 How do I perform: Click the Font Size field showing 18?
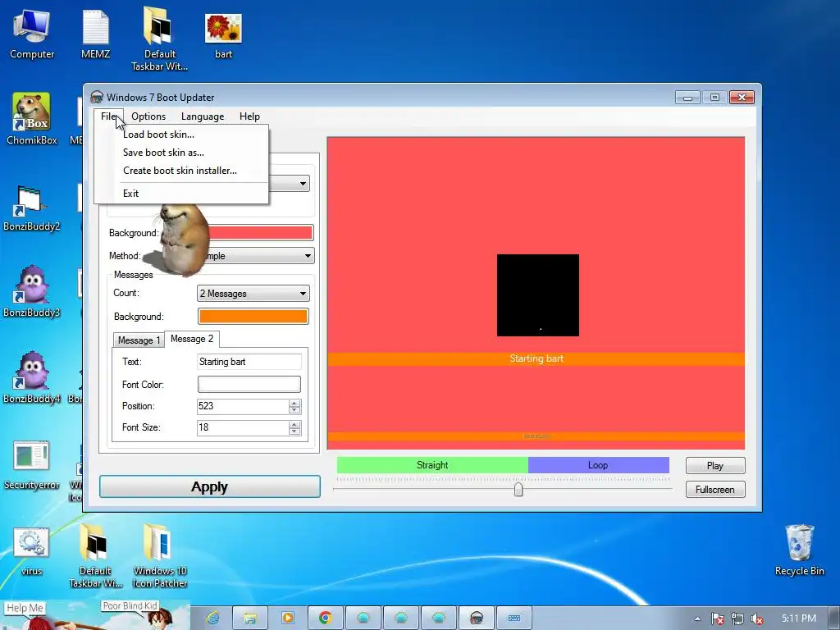pyautogui.click(x=243, y=427)
